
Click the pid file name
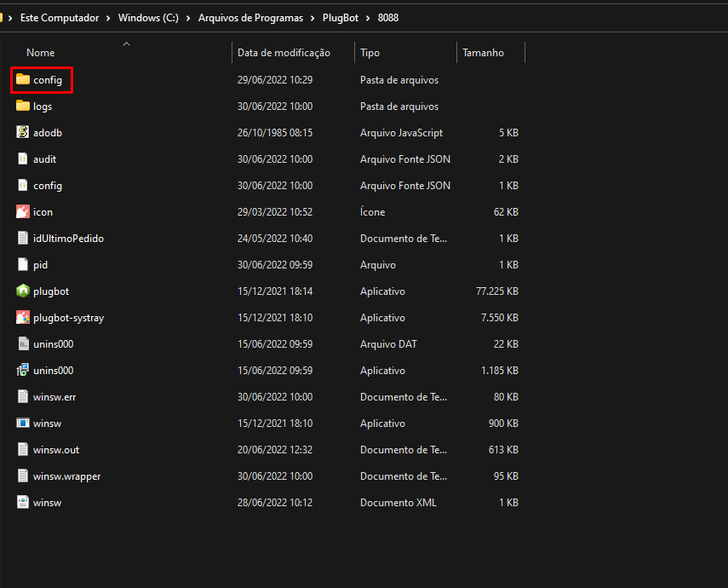pos(40,265)
